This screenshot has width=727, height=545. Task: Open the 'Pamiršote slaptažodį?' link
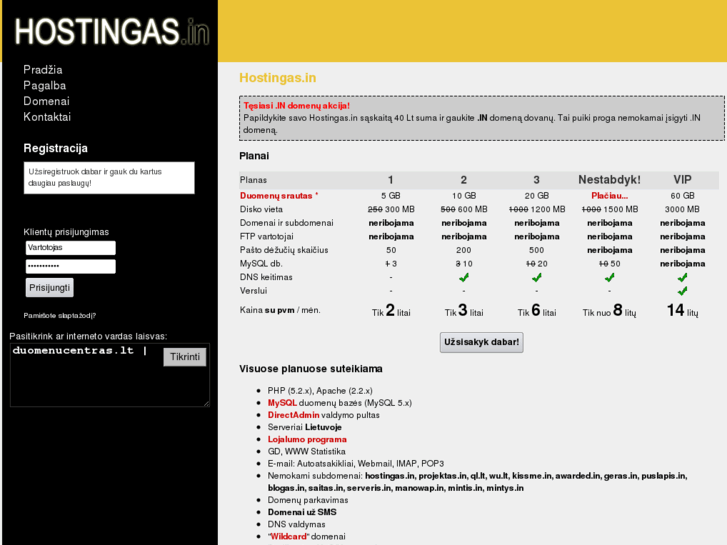[60, 315]
